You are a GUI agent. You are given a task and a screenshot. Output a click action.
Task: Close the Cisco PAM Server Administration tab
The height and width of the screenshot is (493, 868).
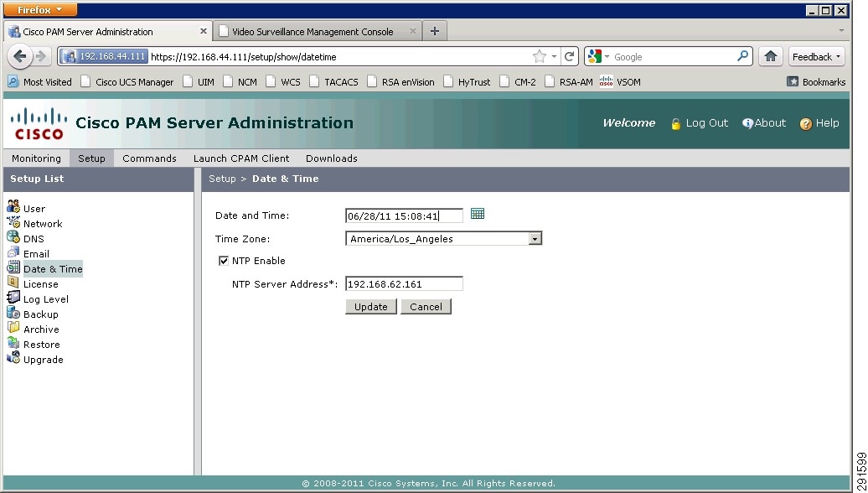[x=203, y=31]
